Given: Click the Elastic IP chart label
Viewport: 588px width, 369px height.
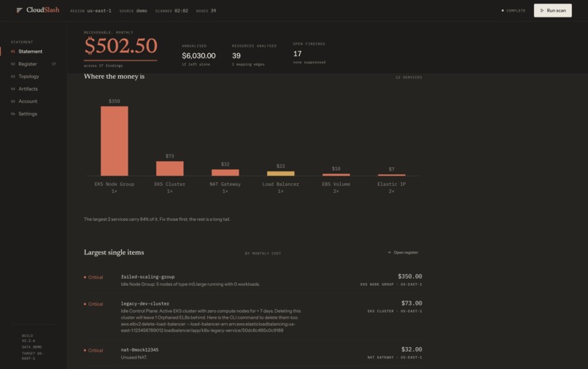Looking at the screenshot, I should [392, 184].
